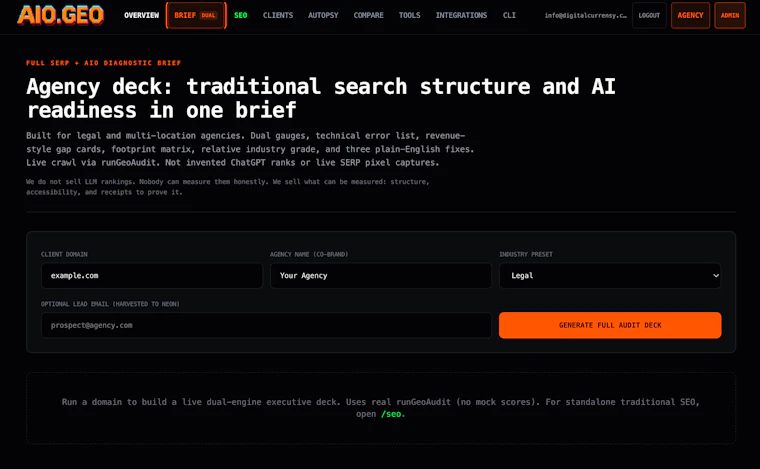Click the account email in header

coord(586,16)
